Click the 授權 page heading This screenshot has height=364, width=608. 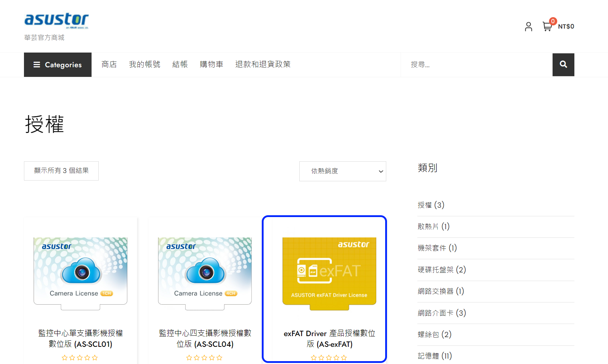[44, 124]
